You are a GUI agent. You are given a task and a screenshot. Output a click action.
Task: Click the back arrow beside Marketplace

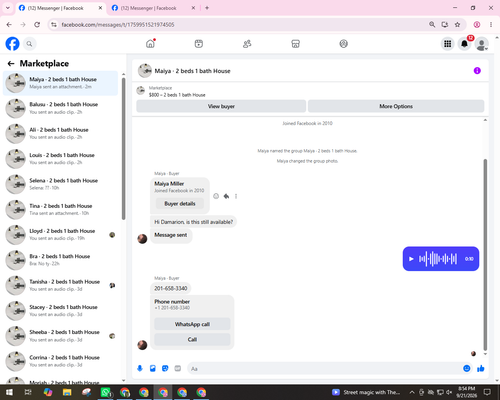11,63
